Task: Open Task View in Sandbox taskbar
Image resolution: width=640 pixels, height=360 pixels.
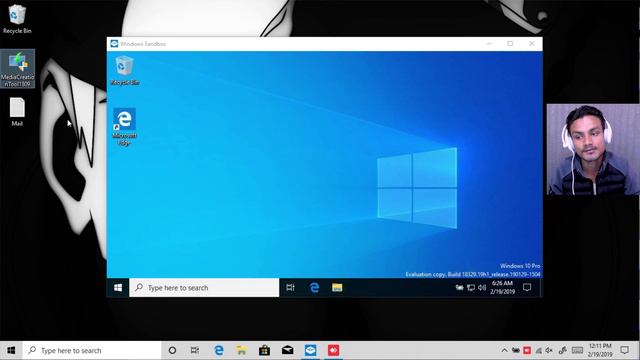Action: 290,288
